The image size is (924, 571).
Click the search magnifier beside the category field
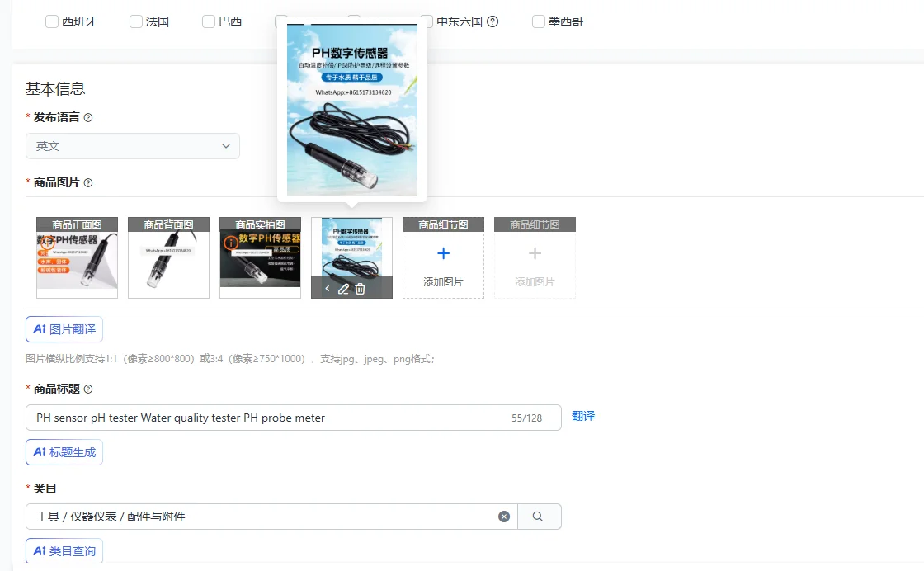pyautogui.click(x=537, y=516)
